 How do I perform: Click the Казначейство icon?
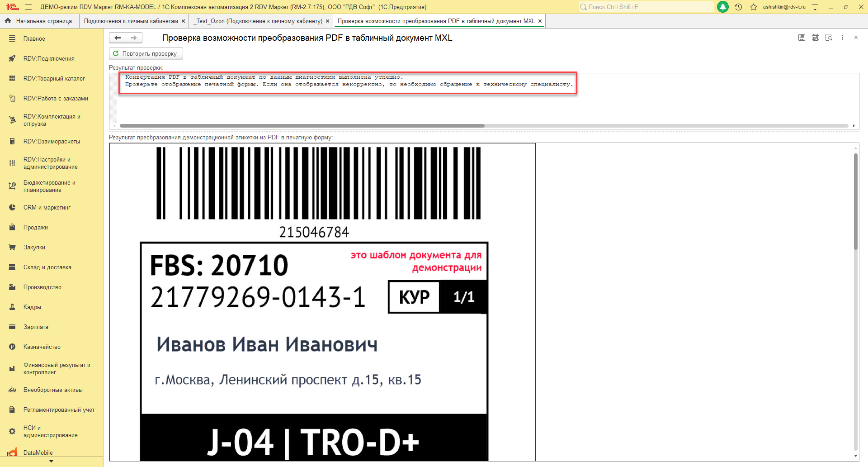click(x=12, y=347)
